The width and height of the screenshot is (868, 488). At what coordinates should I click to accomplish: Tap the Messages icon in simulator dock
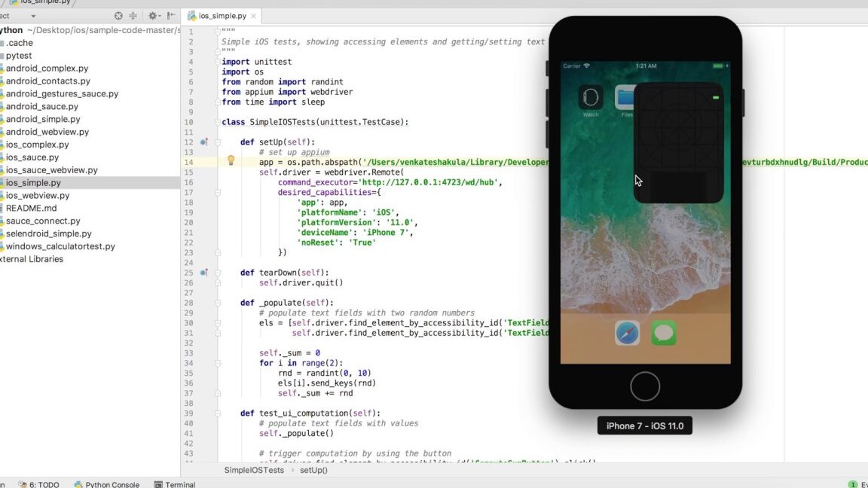pyautogui.click(x=663, y=333)
